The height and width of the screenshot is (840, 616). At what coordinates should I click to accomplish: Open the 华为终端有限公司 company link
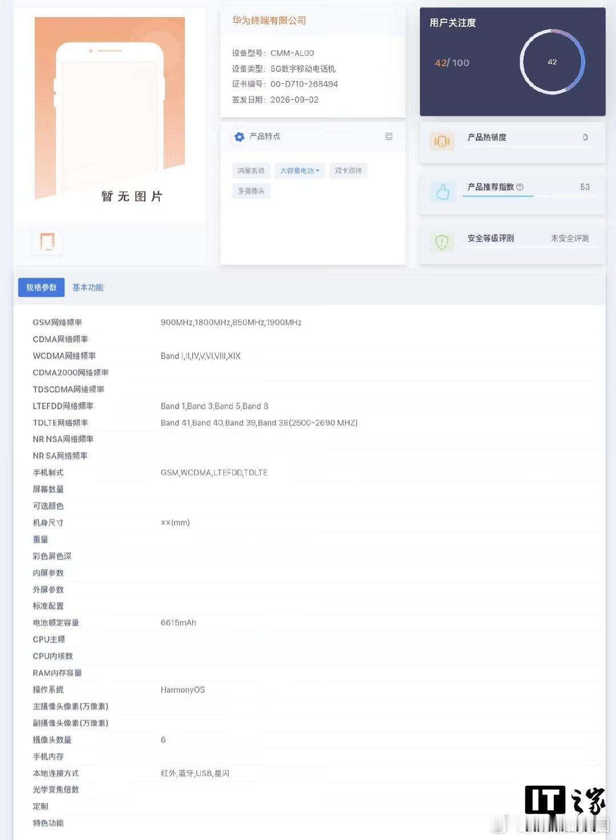pos(269,21)
